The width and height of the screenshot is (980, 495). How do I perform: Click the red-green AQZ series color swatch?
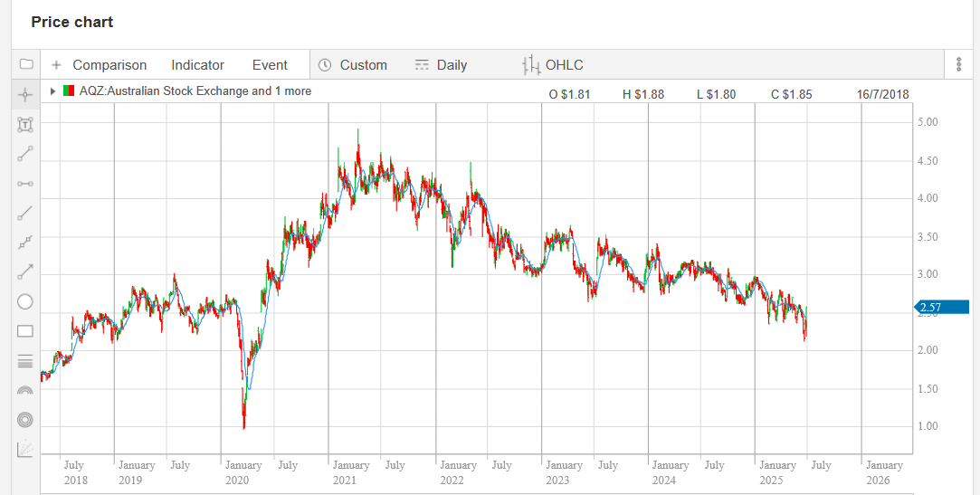click(x=69, y=91)
